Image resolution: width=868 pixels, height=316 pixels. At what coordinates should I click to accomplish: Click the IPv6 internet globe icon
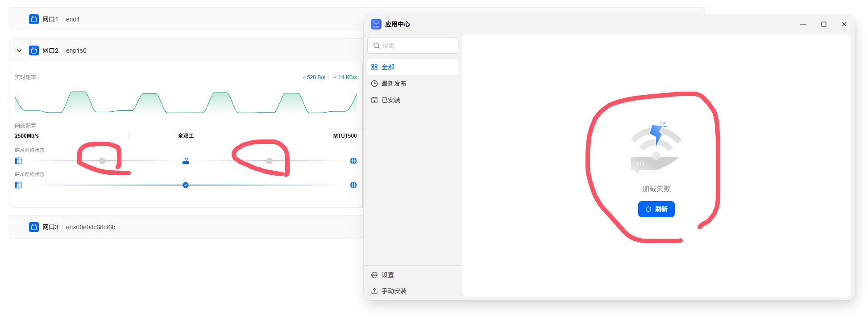click(353, 185)
